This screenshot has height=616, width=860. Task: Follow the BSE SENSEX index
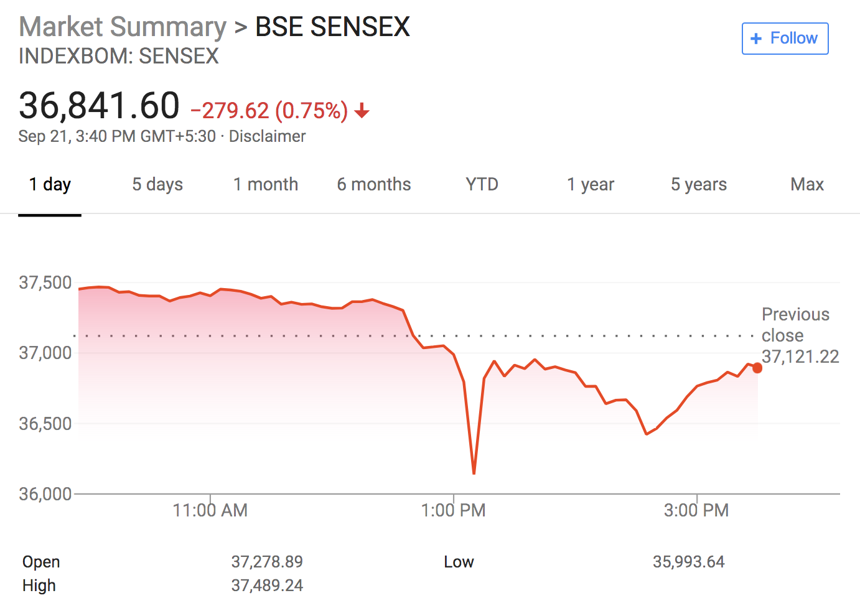click(x=785, y=39)
